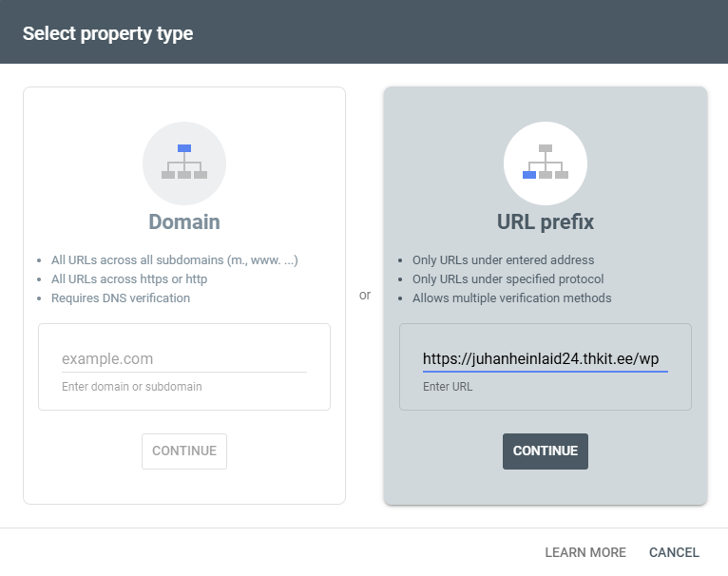The height and width of the screenshot is (576, 728).
Task: Click 'All URLs across all subdomains' bullet
Action: point(175,260)
